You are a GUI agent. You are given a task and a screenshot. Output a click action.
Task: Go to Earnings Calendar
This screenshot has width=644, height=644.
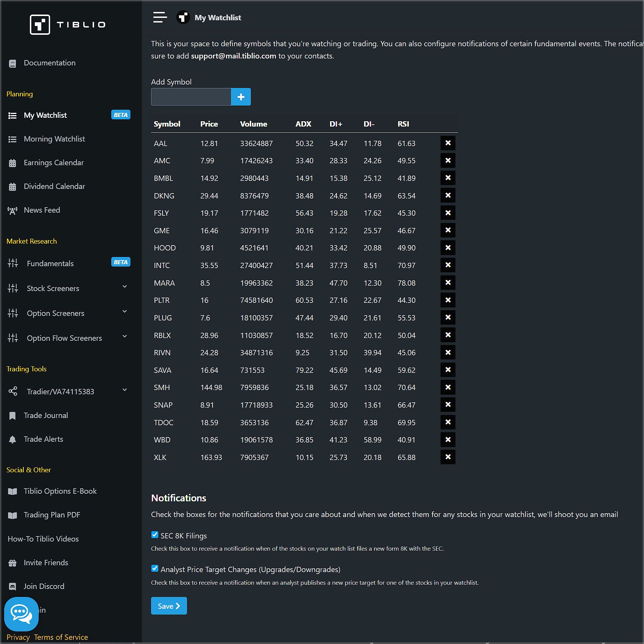click(54, 163)
